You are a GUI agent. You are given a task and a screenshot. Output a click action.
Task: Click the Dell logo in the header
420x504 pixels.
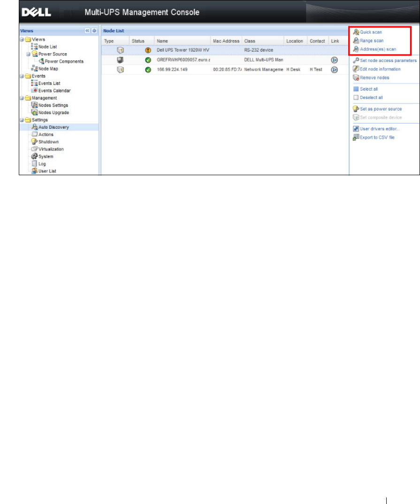click(x=36, y=12)
